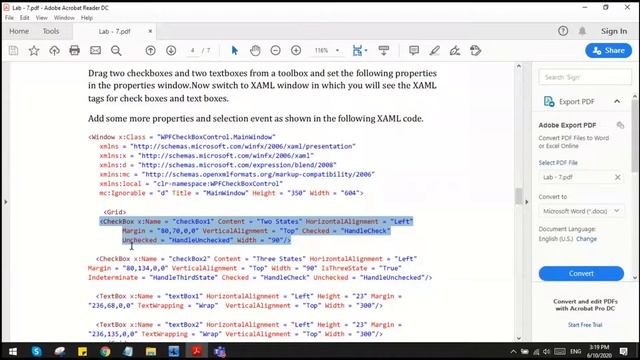
Task: Open the Stamp tool
Action: pos(476,51)
